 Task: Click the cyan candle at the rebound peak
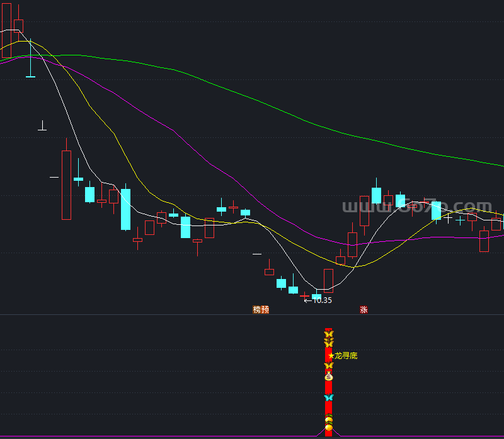376,195
